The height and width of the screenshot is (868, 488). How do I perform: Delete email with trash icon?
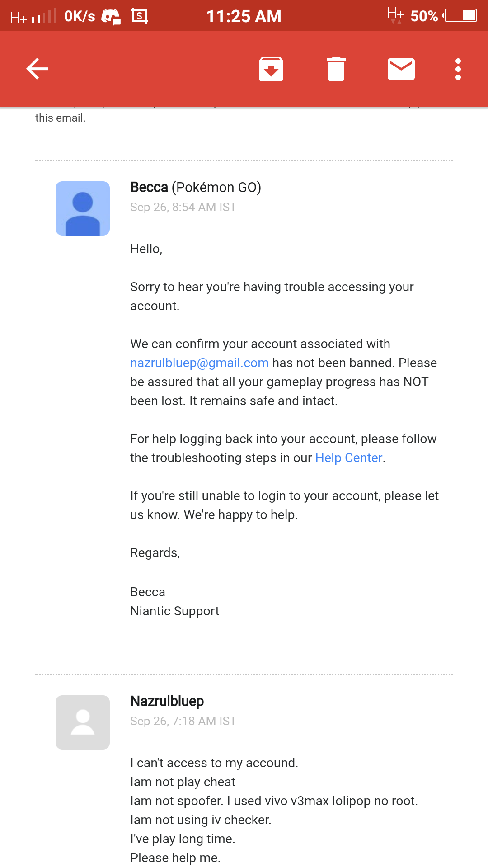coord(336,69)
